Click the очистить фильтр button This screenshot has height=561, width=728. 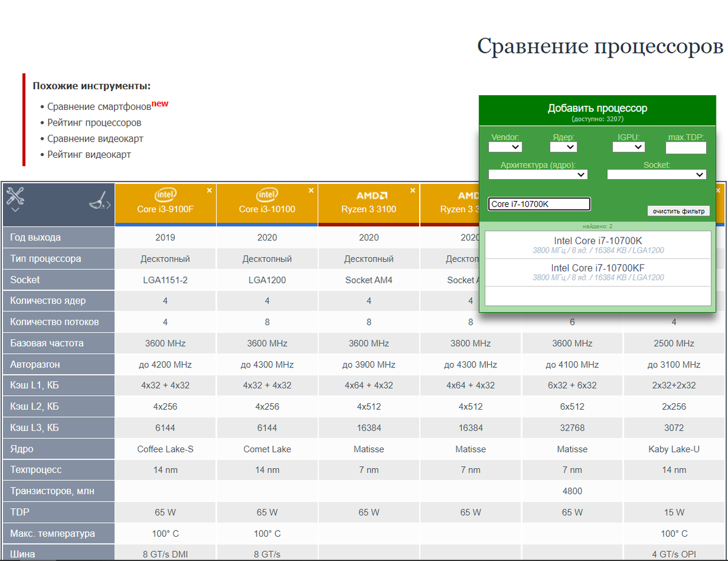678,211
